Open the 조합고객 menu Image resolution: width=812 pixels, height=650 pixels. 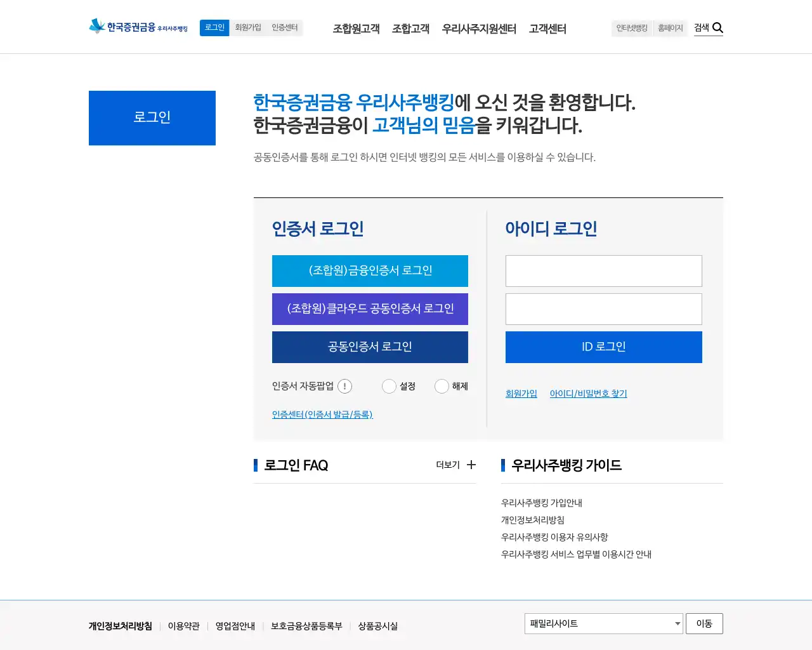(x=410, y=29)
